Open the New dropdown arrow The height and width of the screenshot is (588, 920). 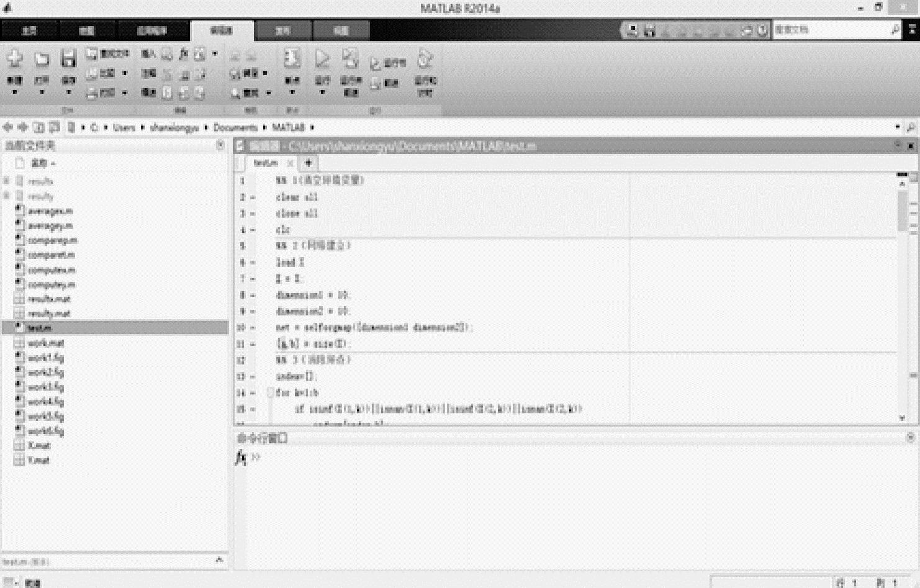click(x=15, y=93)
